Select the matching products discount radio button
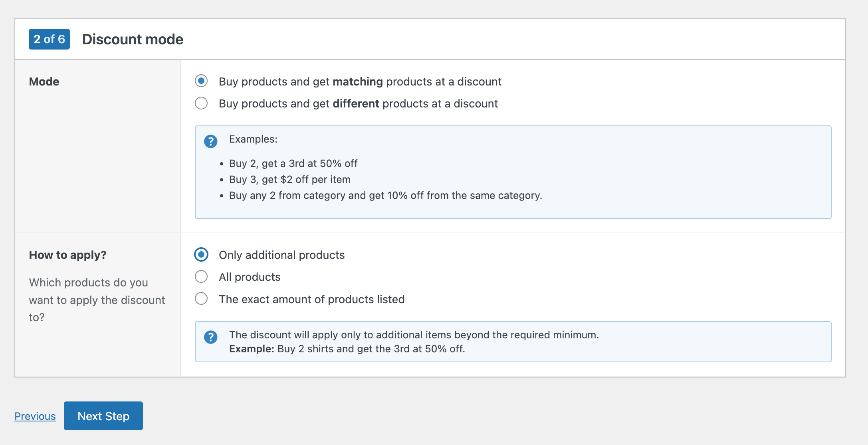Viewport: 868px width, 445px height. pyautogui.click(x=201, y=81)
